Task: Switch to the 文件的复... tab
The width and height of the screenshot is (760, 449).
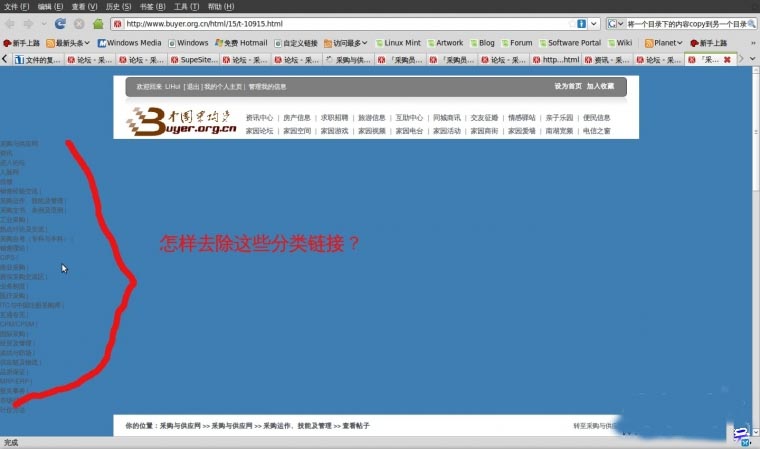Action: coord(37,60)
